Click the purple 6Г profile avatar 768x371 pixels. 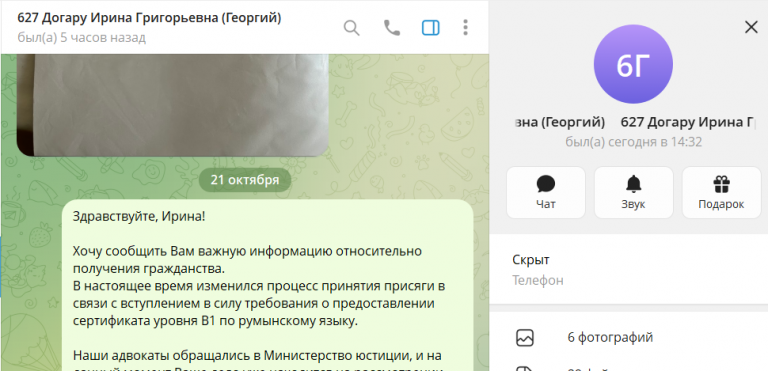pyautogui.click(x=633, y=64)
